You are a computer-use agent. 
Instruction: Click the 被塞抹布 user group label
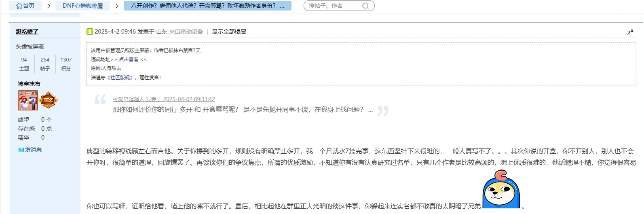[x=29, y=84]
